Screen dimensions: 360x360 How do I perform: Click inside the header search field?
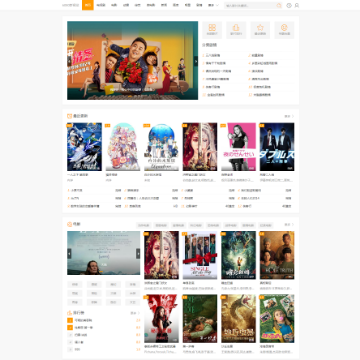tap(250, 5)
